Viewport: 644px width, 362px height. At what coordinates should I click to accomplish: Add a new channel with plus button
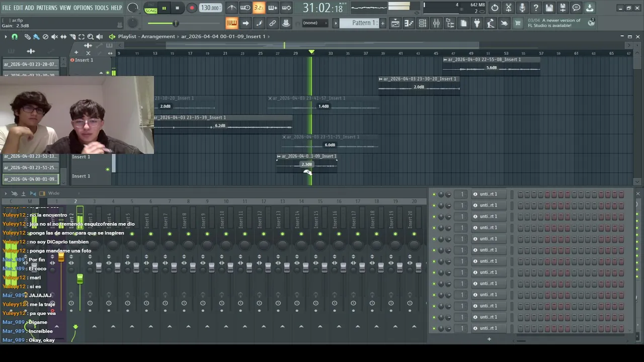tap(489, 339)
